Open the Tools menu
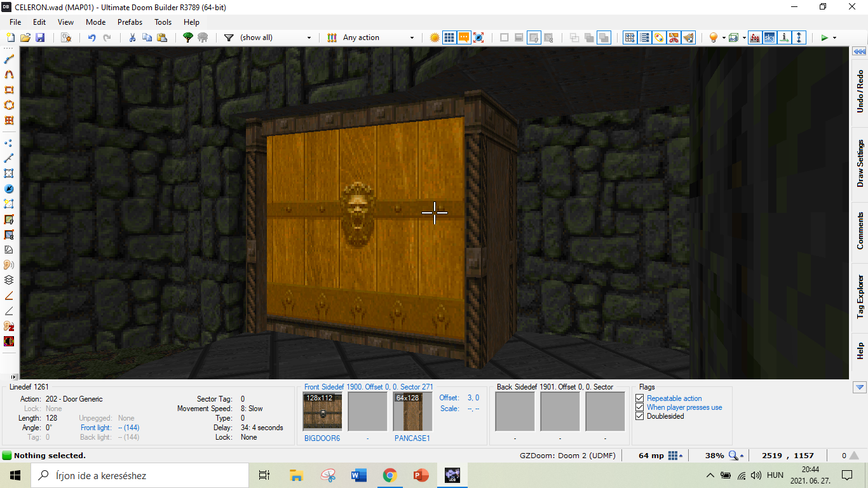 click(163, 22)
